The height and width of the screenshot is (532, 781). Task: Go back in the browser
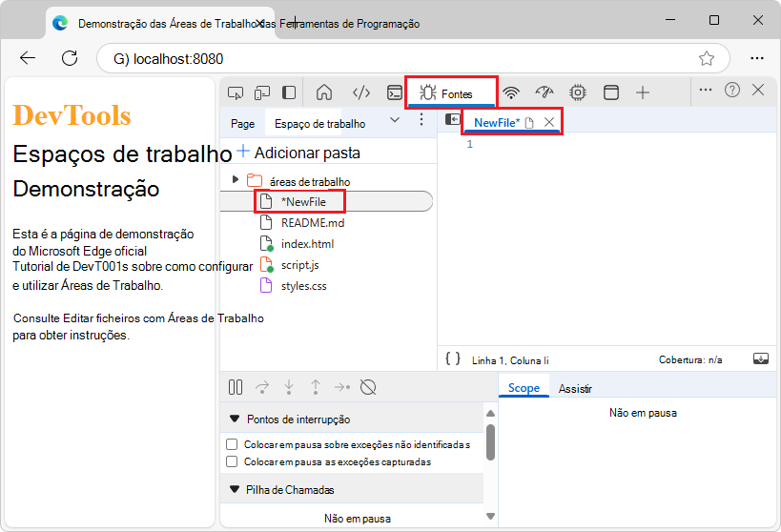[x=28, y=58]
